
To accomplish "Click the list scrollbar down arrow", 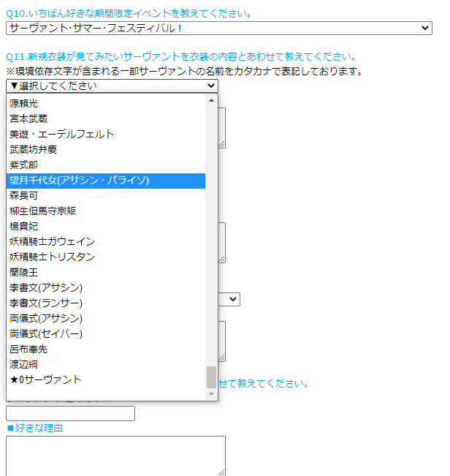I will click(212, 394).
